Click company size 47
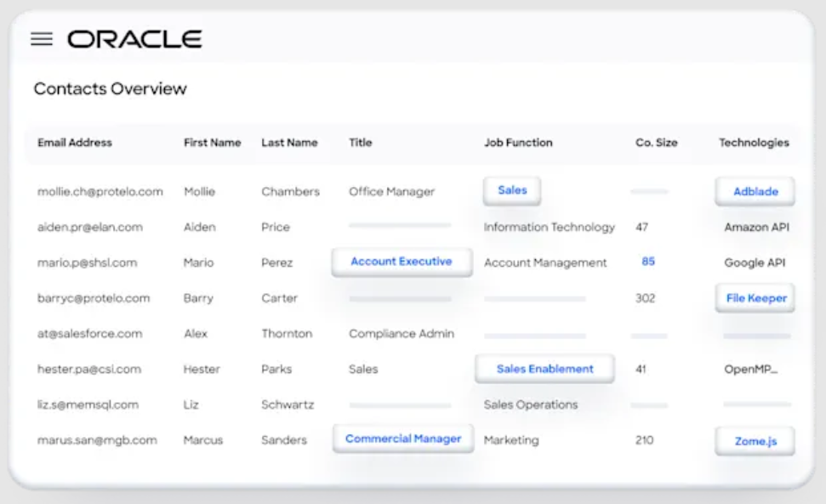The height and width of the screenshot is (504, 826). pos(641,227)
